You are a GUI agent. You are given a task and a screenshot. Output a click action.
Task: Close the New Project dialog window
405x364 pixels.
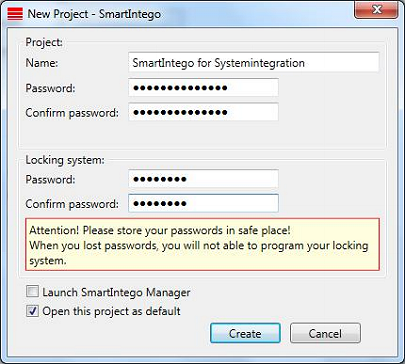tap(376, 10)
